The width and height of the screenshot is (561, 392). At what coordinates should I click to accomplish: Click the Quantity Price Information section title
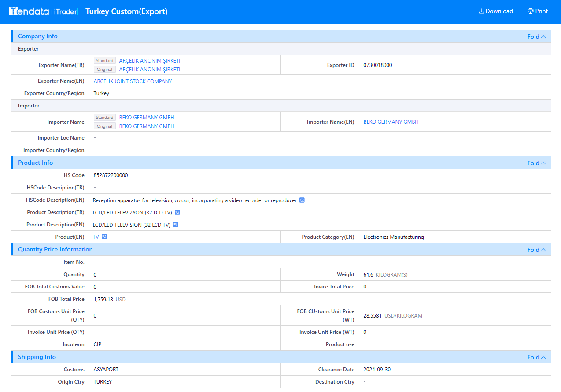click(55, 250)
